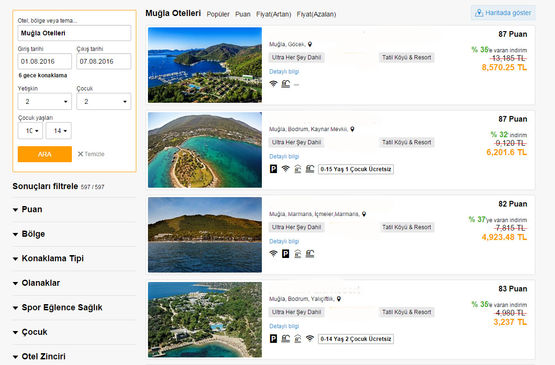Open the second child age dropdown showing 14
The width and height of the screenshot is (555, 365).
(59, 131)
